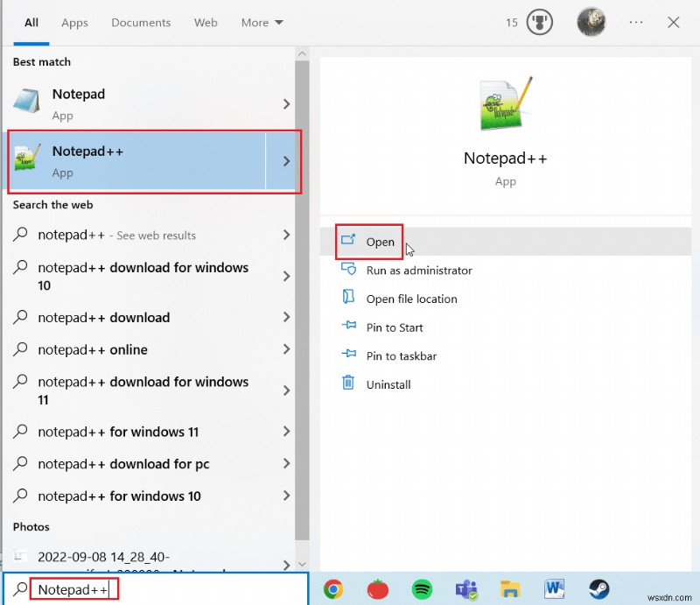This screenshot has width=700, height=605.
Task: Click the Open file location folder icon
Action: pos(348,298)
